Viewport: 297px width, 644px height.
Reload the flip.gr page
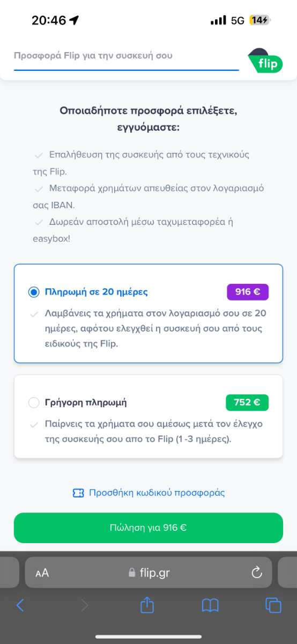[x=256, y=573]
